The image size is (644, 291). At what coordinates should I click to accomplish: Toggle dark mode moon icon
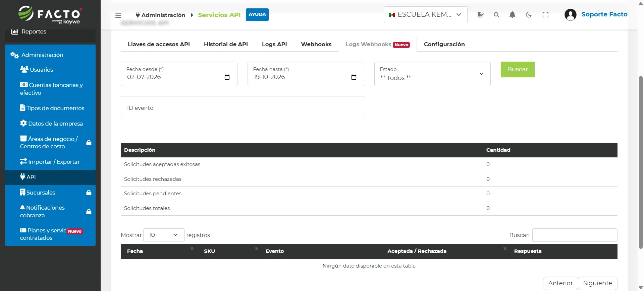(529, 15)
